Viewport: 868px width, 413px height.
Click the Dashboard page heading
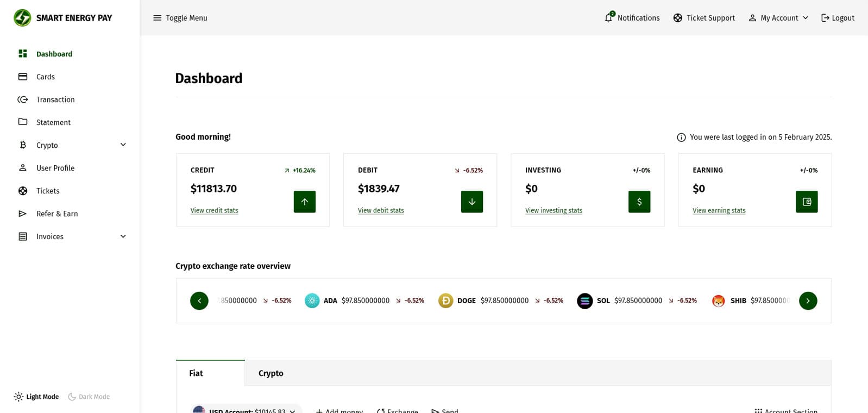[x=209, y=78]
